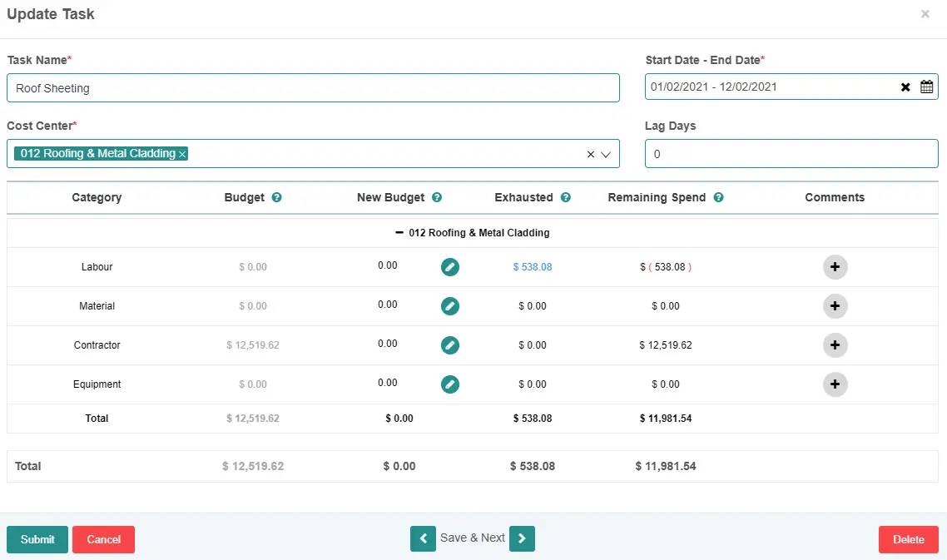Clear the start and end date
The width and height of the screenshot is (947, 560).
[x=905, y=87]
